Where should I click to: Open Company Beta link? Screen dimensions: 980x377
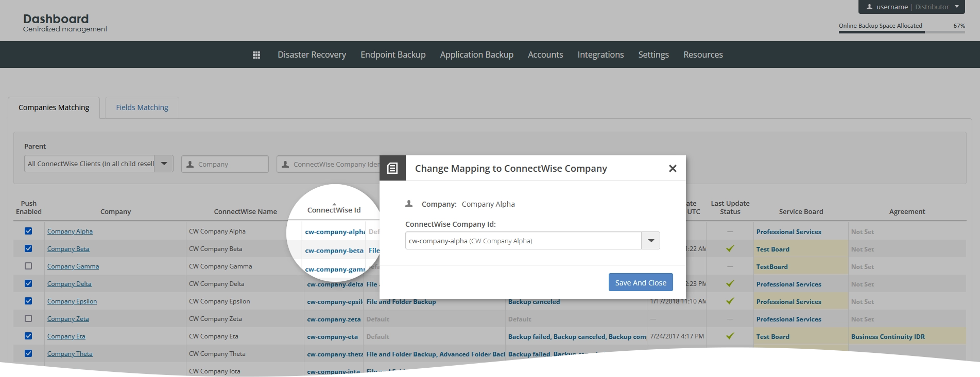pyautogui.click(x=68, y=249)
